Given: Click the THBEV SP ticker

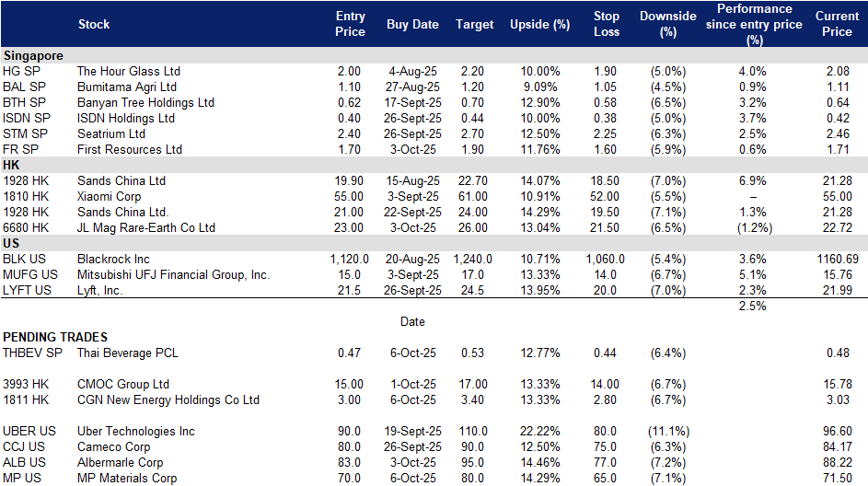Looking at the screenshot, I should pos(32,353).
